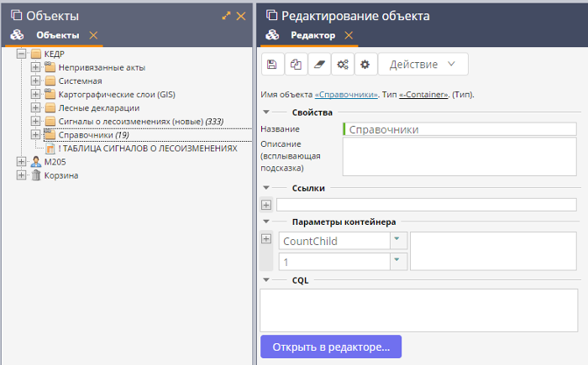Open ТАБЛИЦА СИГНАЛОВ О ЛЕСОИЗМЕНЕНИЯХ item
The height and width of the screenshot is (365, 588).
point(148,149)
